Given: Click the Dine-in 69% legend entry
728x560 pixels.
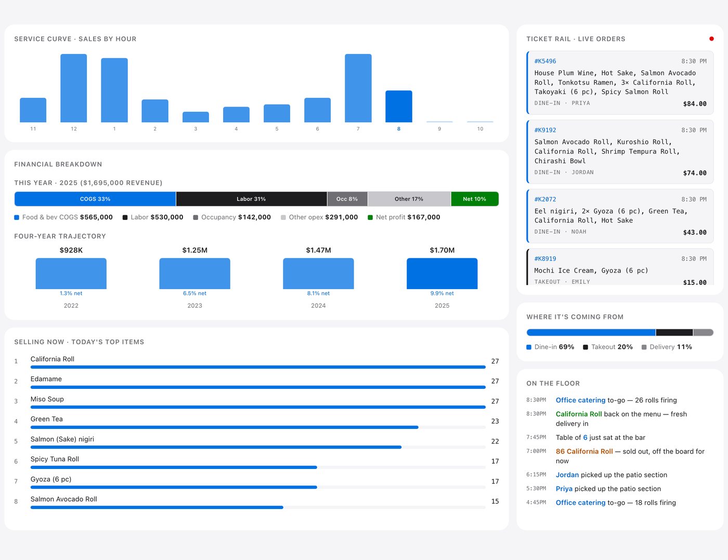Looking at the screenshot, I should pos(550,347).
